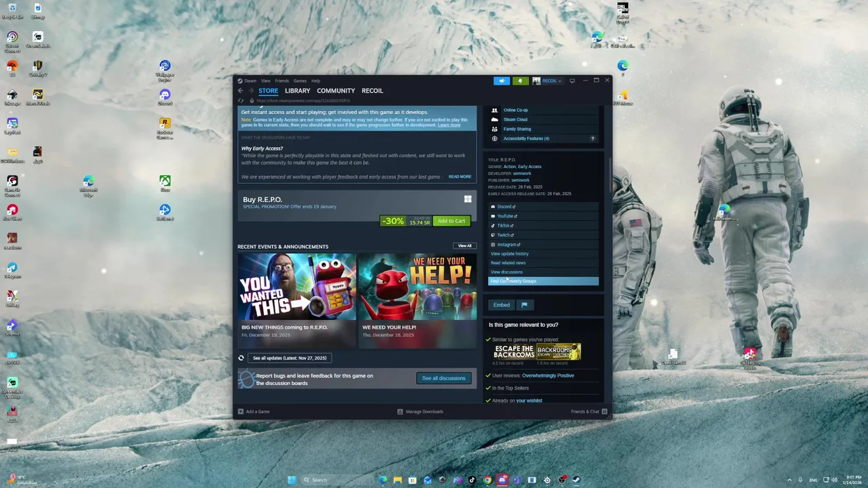Go forward with Steam's forward arrow
The height and width of the screenshot is (488, 868).
(x=251, y=91)
